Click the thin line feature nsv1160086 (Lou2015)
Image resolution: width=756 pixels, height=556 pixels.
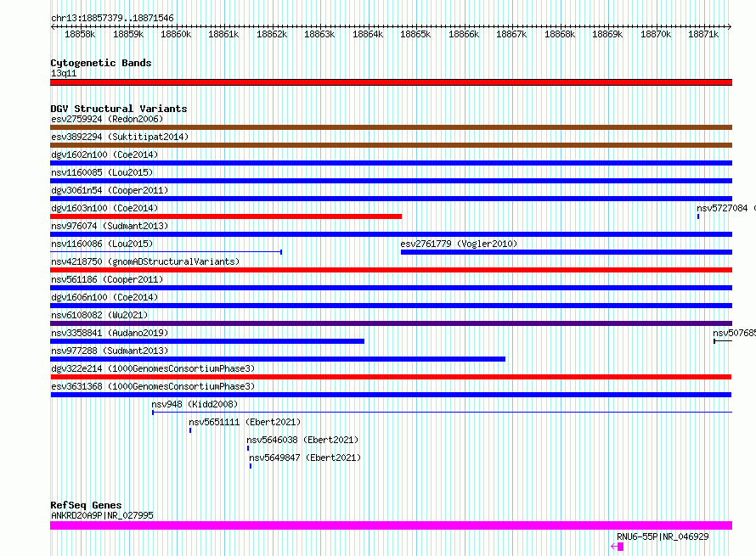pos(166,252)
